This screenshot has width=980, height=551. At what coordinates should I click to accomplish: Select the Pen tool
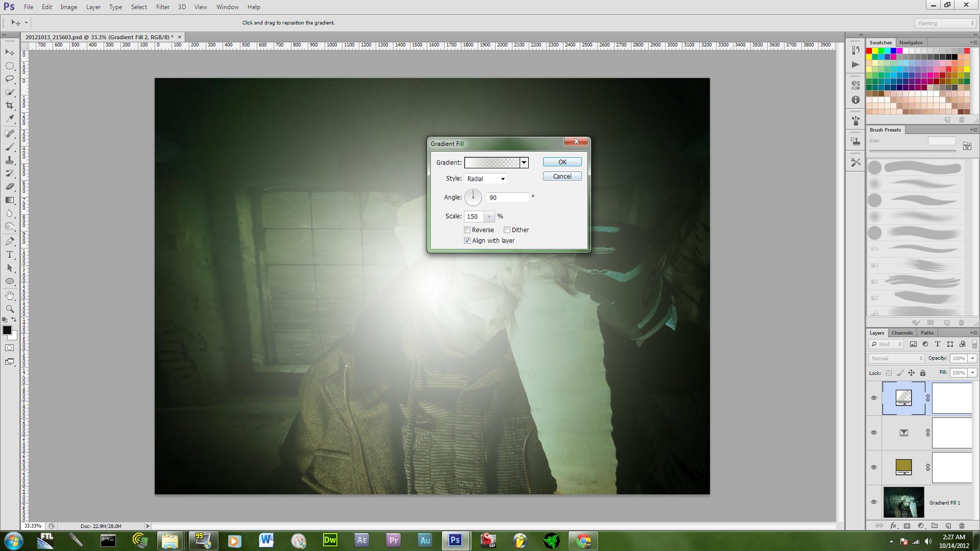point(10,241)
